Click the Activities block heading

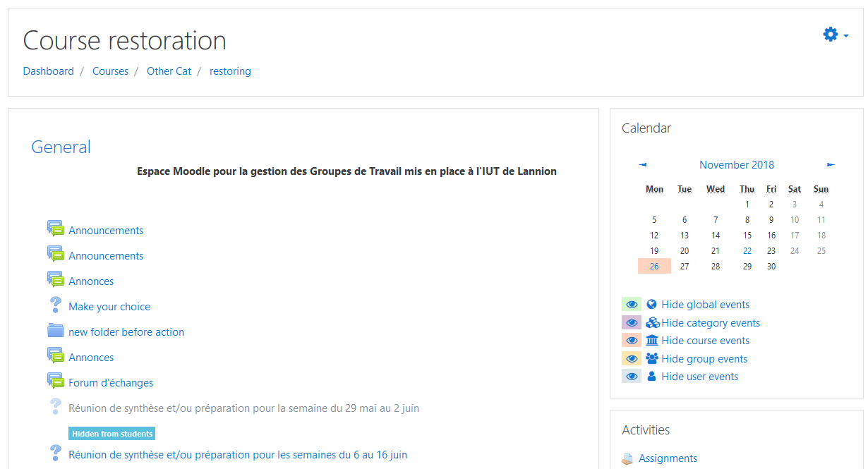(646, 430)
